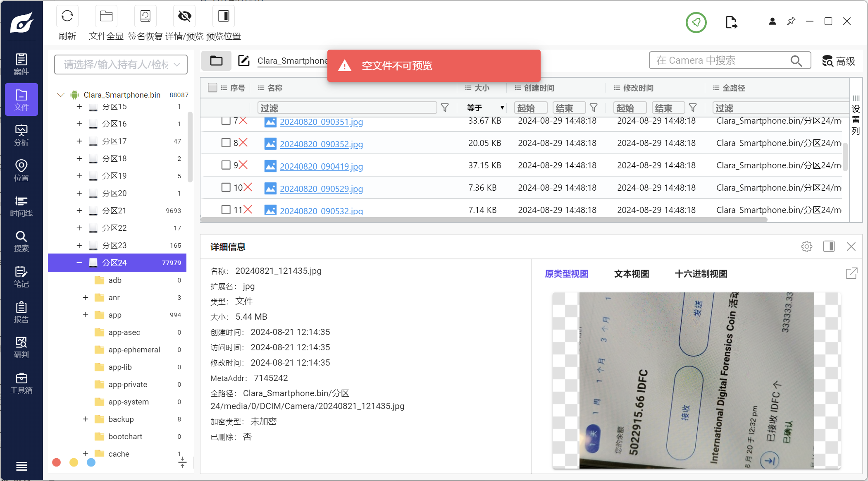Click the 设置列 column settings button
Viewport: 868px width, 481px height.
point(856,116)
